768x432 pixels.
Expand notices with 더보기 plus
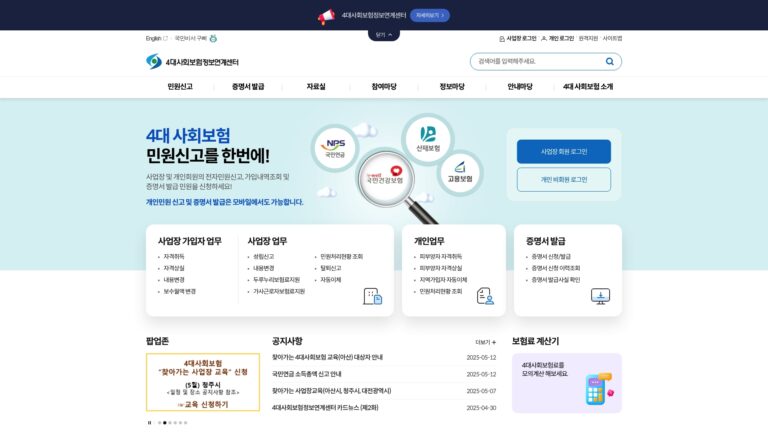[x=485, y=342]
